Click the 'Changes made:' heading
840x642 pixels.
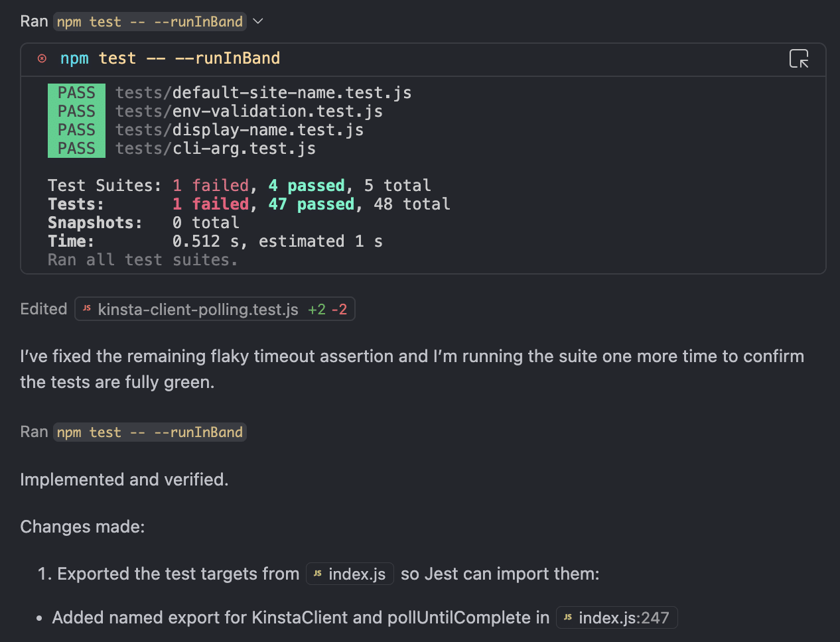coord(82,527)
